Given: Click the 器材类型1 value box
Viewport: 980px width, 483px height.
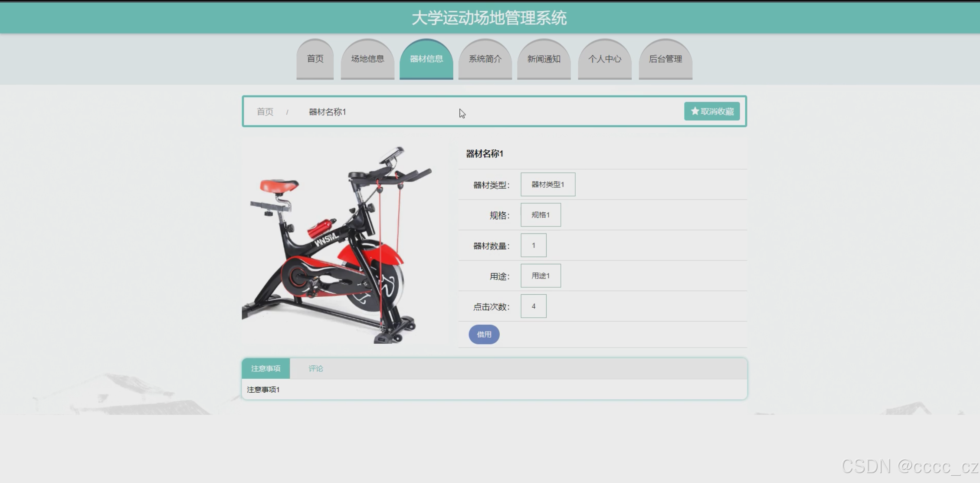Looking at the screenshot, I should point(547,184).
